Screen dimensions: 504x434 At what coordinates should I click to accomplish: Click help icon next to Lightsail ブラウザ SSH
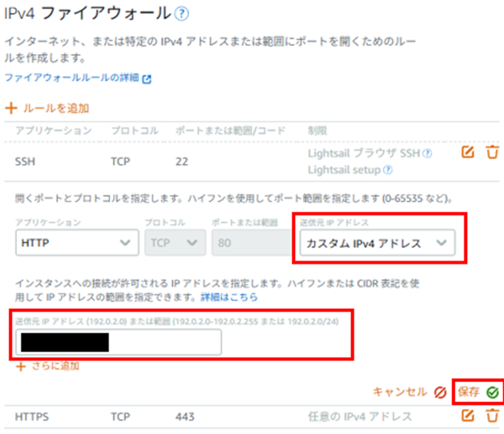[x=427, y=153]
